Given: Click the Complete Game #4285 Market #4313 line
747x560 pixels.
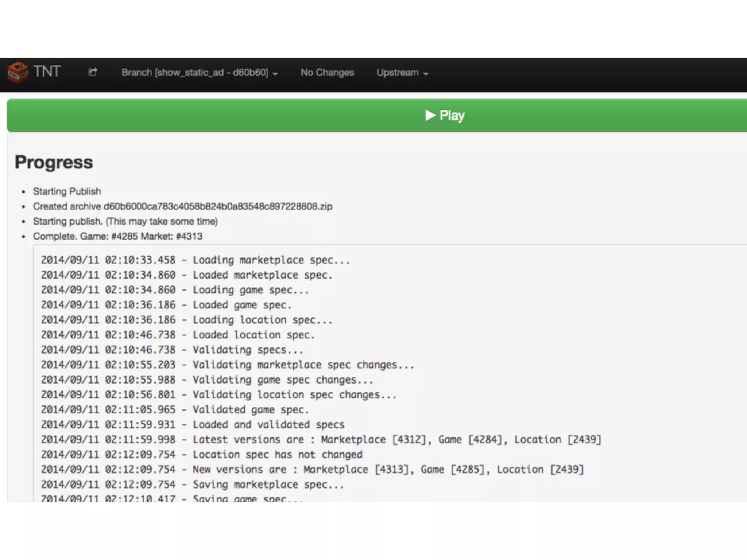Looking at the screenshot, I should point(117,236).
